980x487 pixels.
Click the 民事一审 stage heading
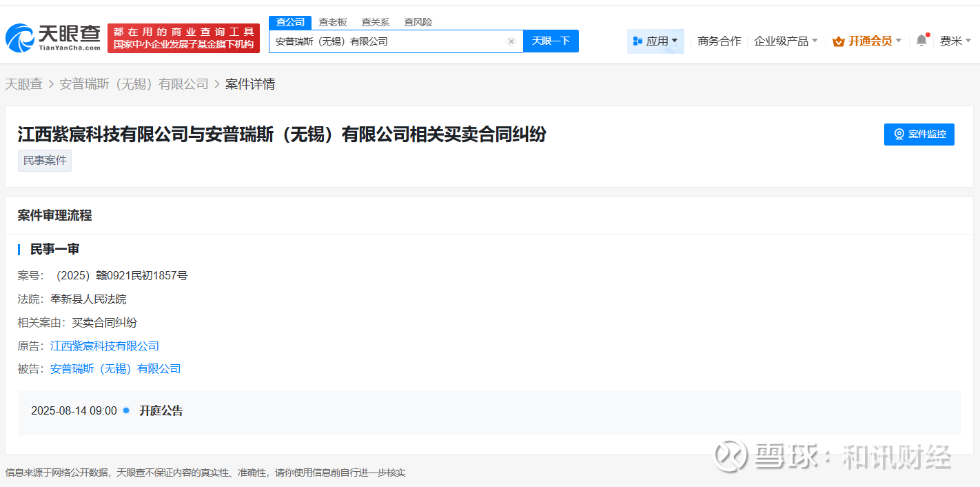[54, 249]
